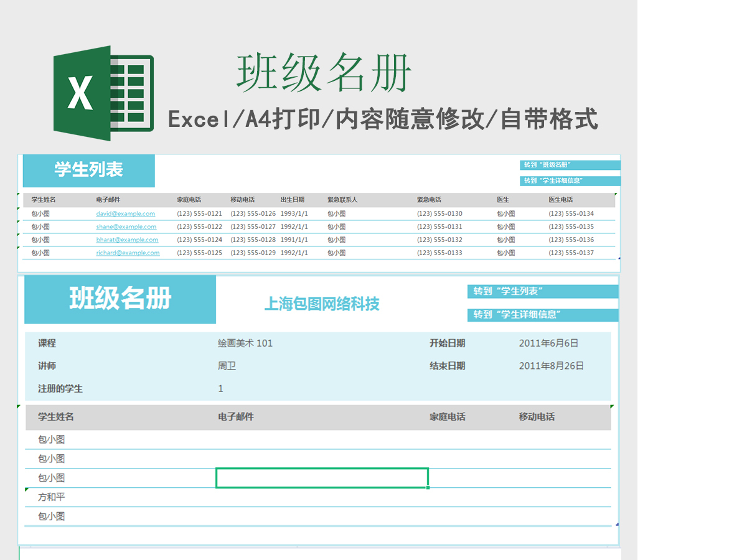The height and width of the screenshot is (560, 747).
Task: Click the doctor phone (123) 555-0135
Action: click(x=571, y=226)
